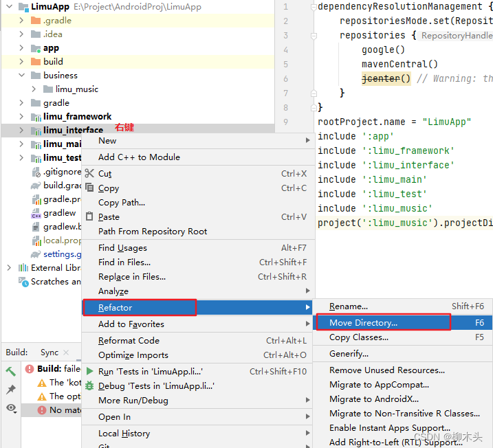The width and height of the screenshot is (493, 448).
Task: Expand the app module
Action: (x=21, y=48)
